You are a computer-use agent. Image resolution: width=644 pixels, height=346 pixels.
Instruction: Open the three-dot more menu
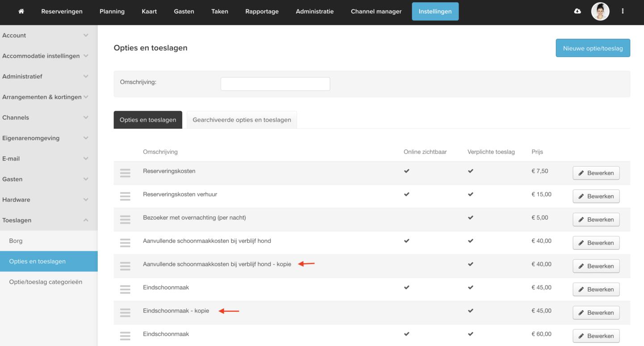coord(623,12)
